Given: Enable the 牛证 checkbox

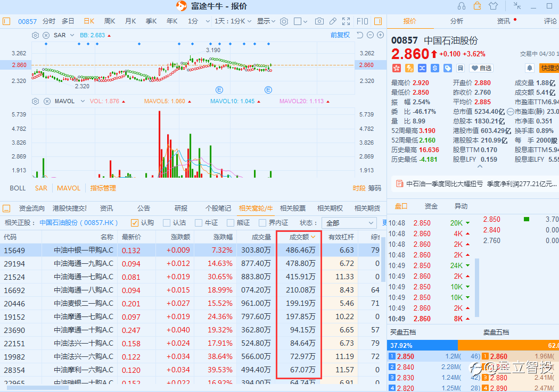Looking at the screenshot, I should click(199, 223).
